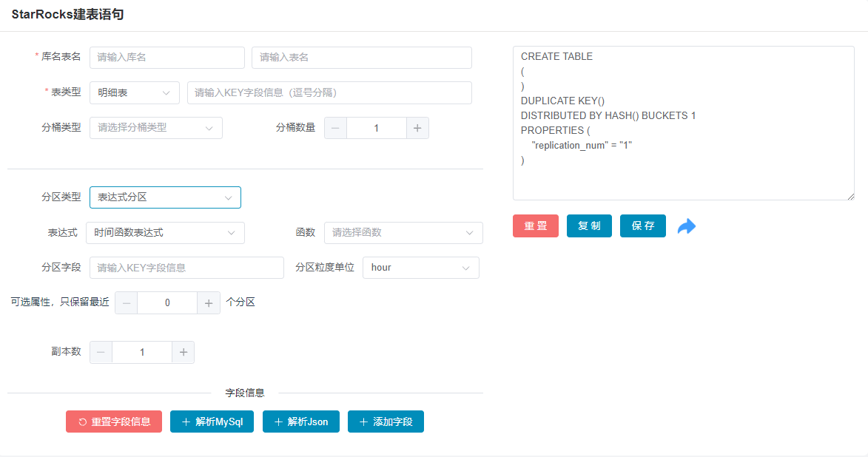This screenshot has width=868, height=457.
Task: Click the 分桶数量 value field
Action: [x=377, y=128]
